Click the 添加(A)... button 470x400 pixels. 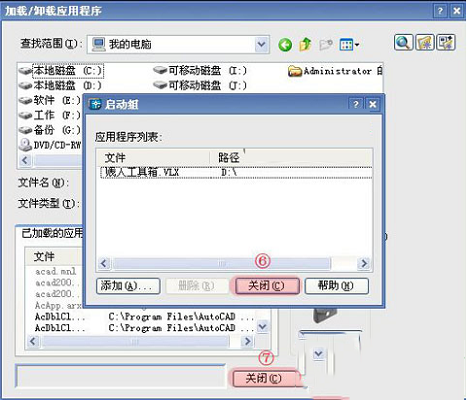point(128,286)
